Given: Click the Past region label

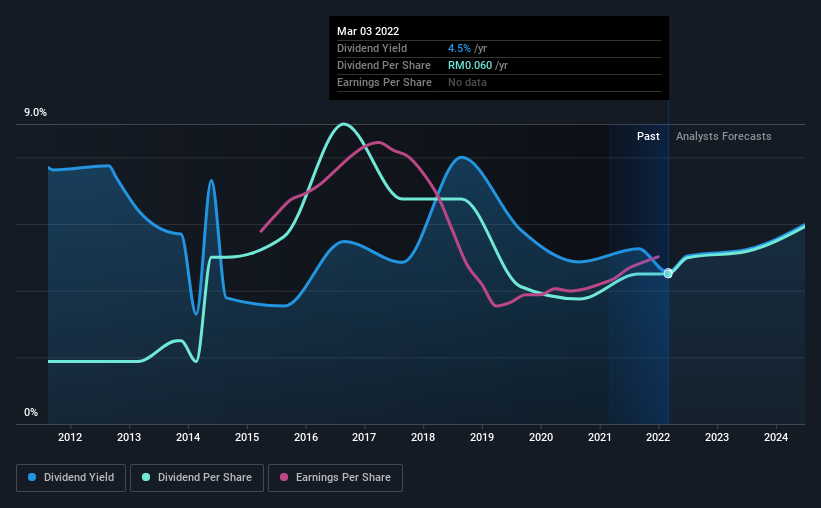Looking at the screenshot, I should [648, 136].
